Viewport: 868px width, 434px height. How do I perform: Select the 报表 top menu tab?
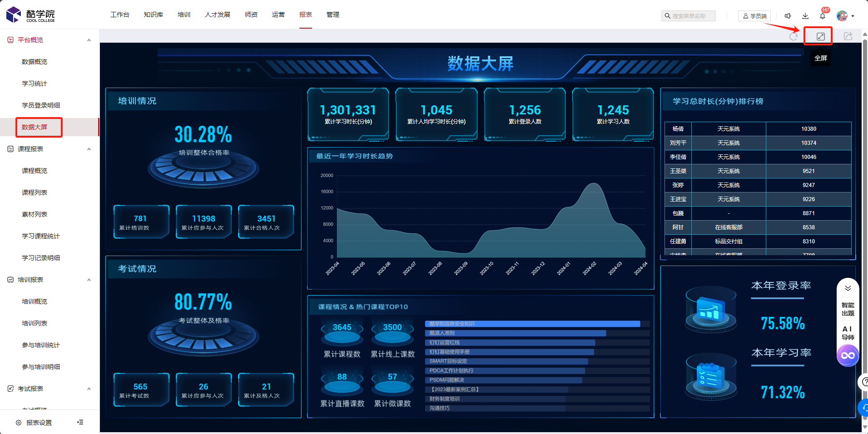[x=306, y=15]
